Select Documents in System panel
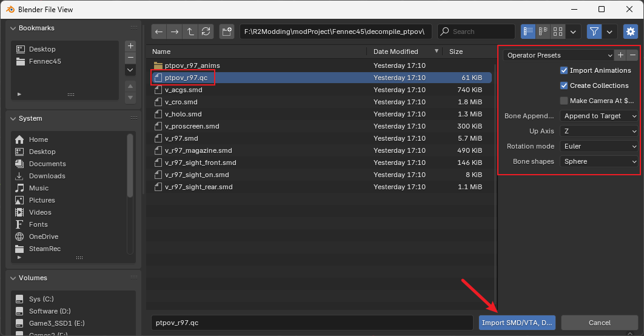 pyautogui.click(x=47, y=164)
